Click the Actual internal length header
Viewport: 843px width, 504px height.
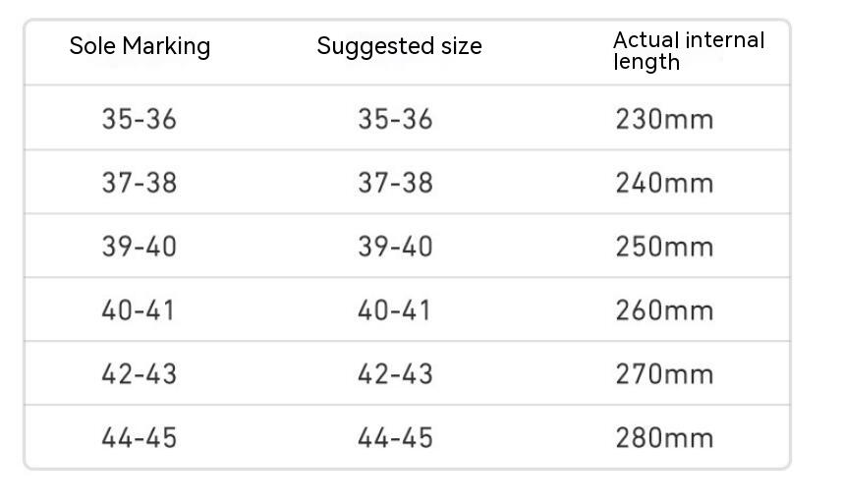point(688,50)
